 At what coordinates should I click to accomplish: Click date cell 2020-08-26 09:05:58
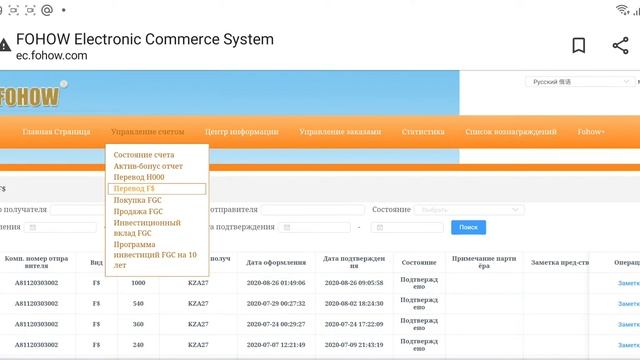click(354, 283)
